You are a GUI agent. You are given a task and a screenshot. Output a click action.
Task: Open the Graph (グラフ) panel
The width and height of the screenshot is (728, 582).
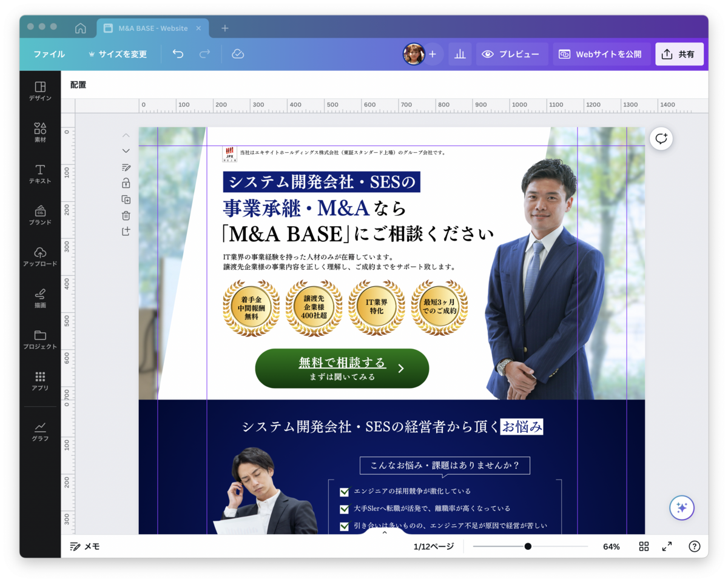(40, 432)
